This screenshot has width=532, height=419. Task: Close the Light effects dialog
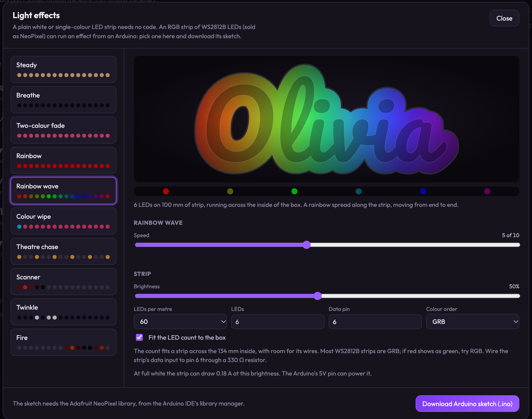coord(504,18)
